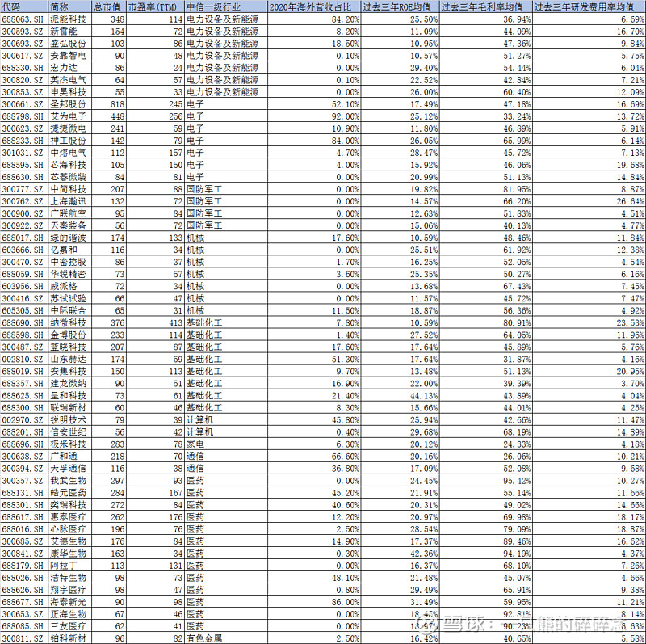This screenshot has width=646, height=644.
Task: Click the 天孚通信 name cell
Action: (x=69, y=469)
